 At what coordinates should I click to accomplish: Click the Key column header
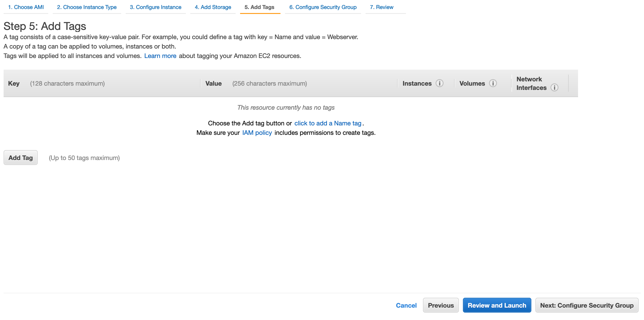tap(14, 83)
